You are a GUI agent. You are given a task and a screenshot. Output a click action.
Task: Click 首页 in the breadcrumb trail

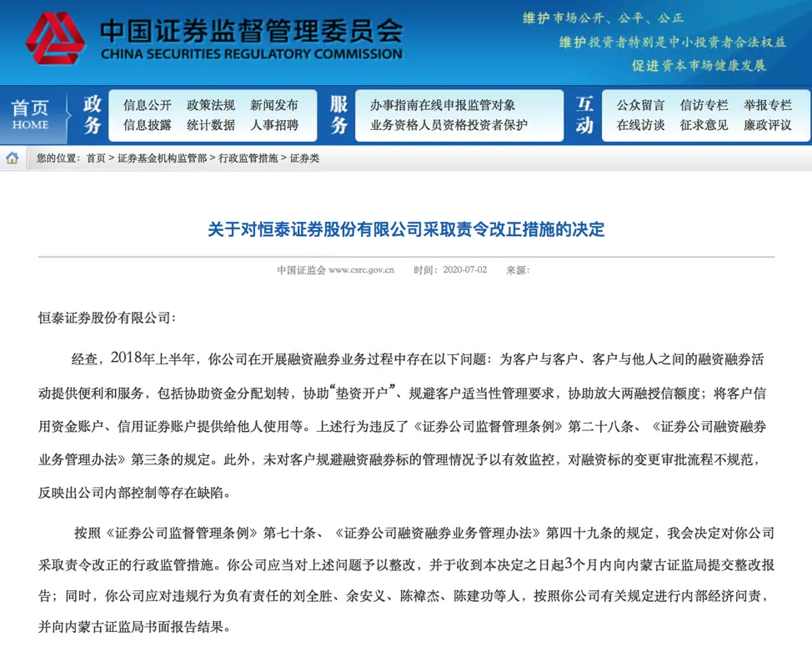(x=96, y=158)
